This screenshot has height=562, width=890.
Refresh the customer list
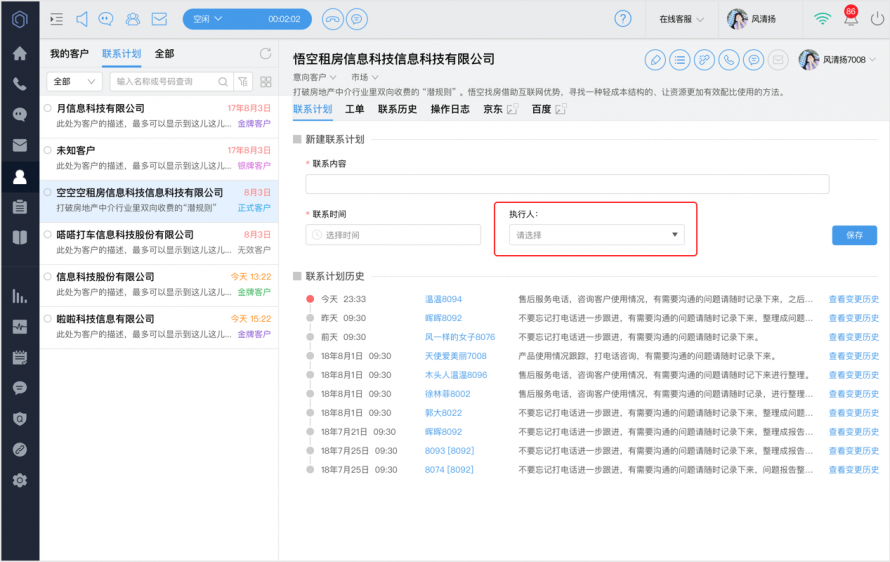pos(265,53)
